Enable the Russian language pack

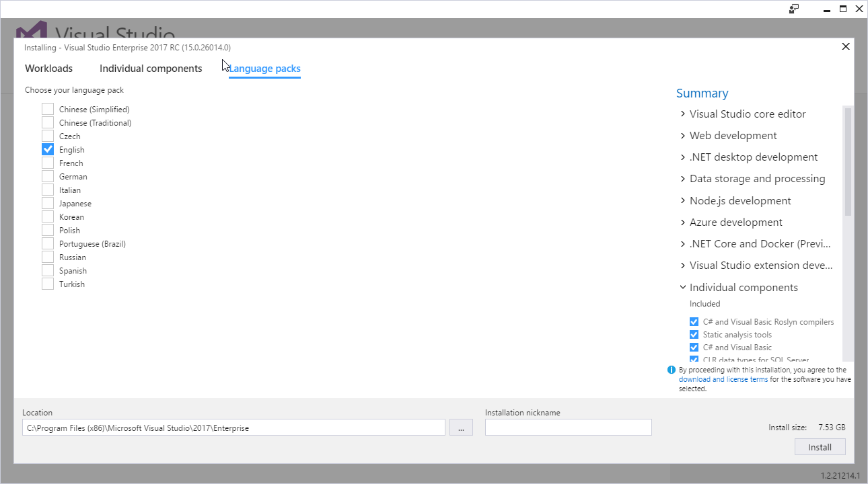click(48, 257)
